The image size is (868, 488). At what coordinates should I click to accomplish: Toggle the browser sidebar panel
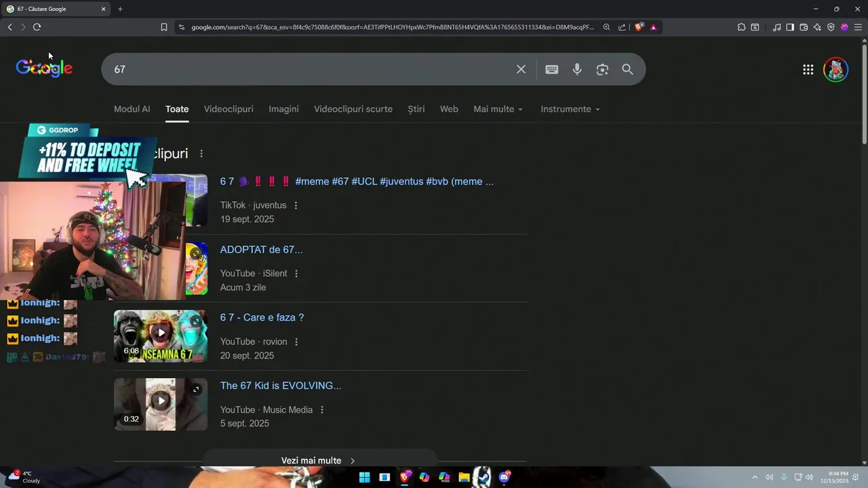click(x=790, y=27)
